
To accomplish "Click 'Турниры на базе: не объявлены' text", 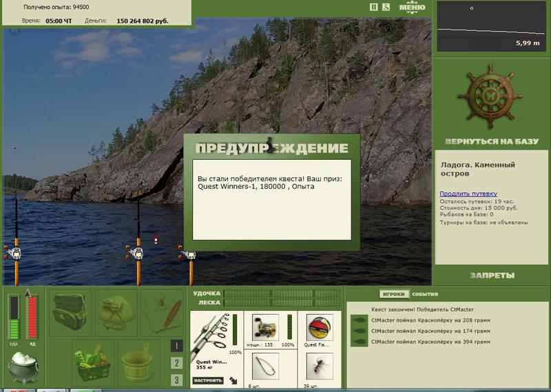I will click(484, 223).
